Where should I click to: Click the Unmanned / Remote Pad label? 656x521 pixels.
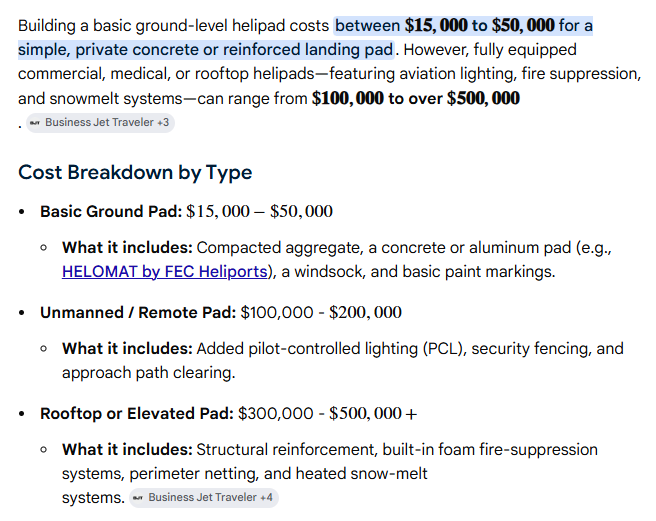pyautogui.click(x=138, y=313)
